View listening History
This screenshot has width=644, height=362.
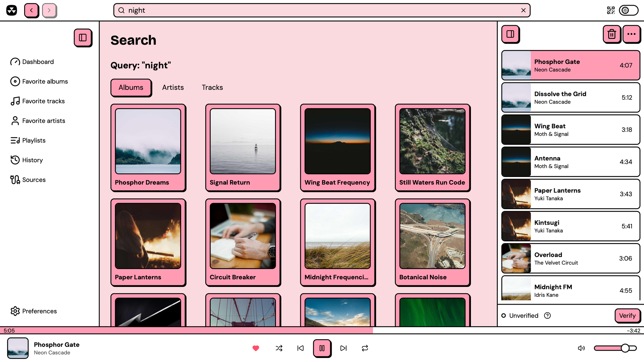point(27,160)
